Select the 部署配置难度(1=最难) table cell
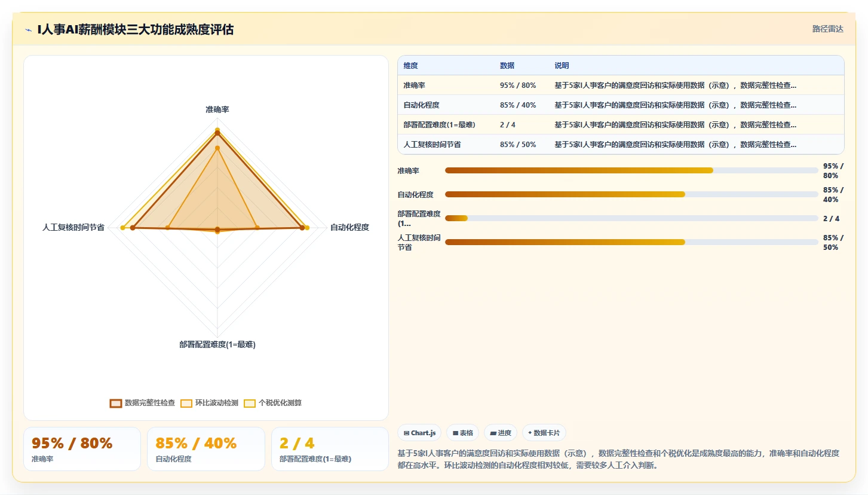 coord(438,125)
